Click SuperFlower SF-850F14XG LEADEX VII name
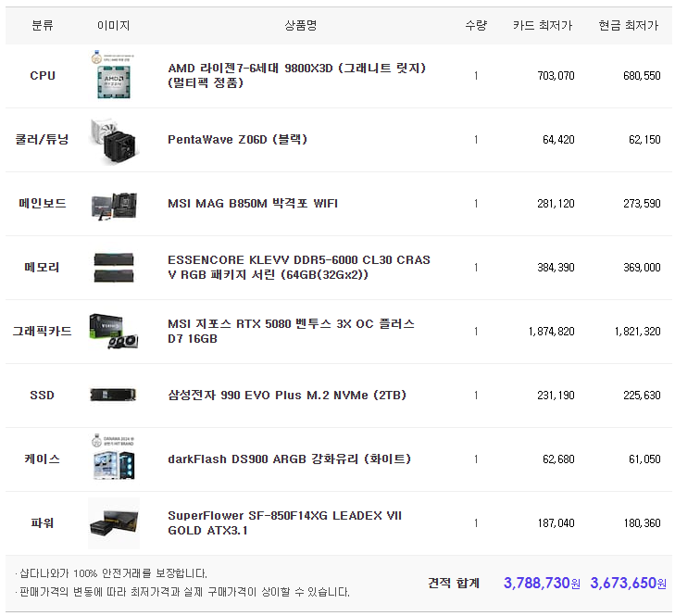This screenshot has height=616, width=675. (284, 523)
